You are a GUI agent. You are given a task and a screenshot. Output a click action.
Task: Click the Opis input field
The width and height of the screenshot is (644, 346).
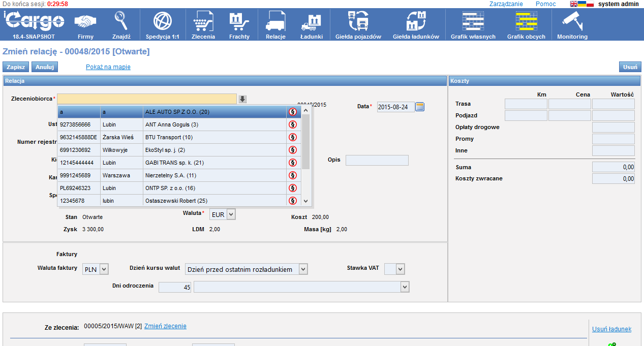coord(377,161)
